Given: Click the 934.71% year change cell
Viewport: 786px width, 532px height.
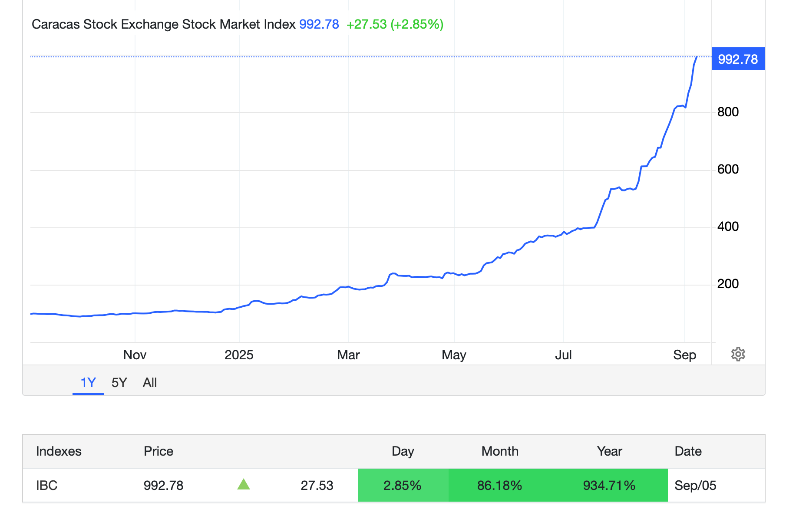Looking at the screenshot, I should (x=609, y=485).
